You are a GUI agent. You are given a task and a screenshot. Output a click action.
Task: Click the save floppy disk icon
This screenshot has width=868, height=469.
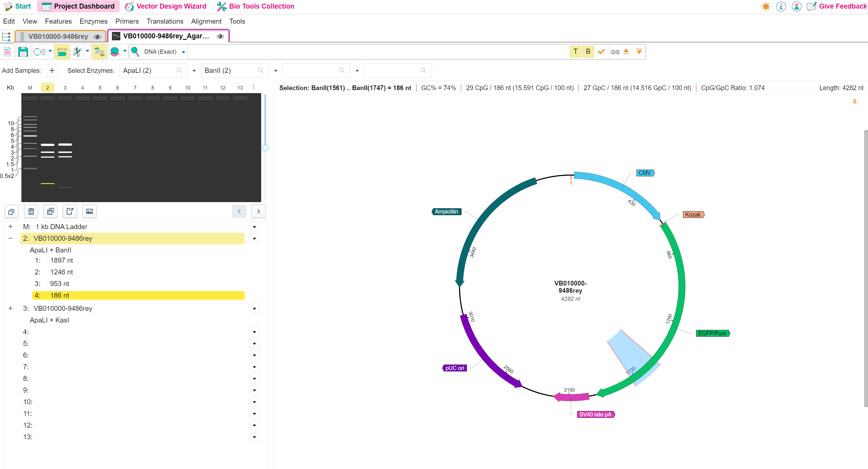[23, 52]
